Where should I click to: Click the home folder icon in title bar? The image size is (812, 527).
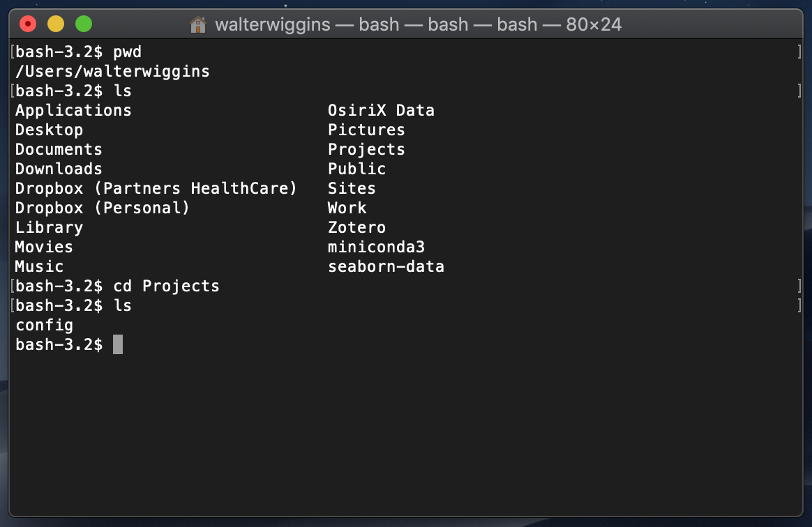[x=198, y=25]
